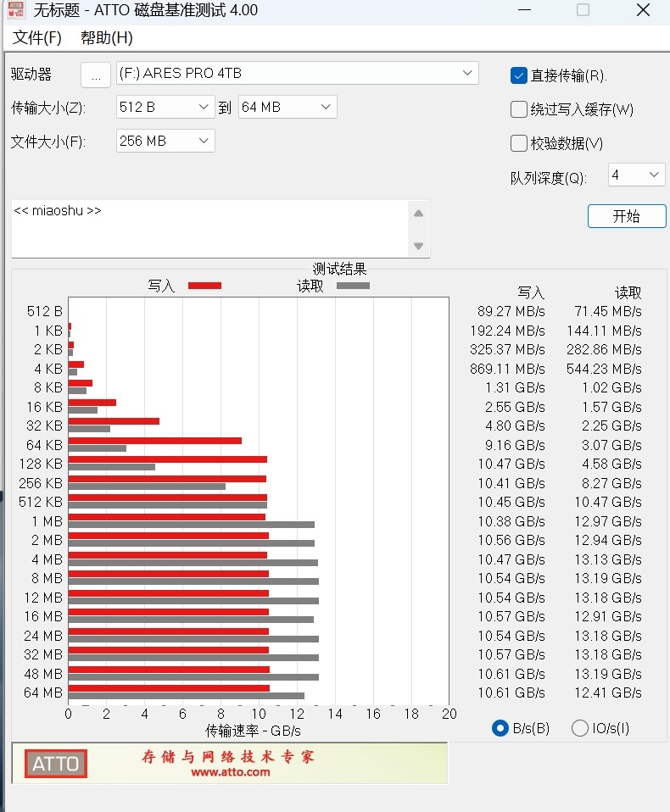The width and height of the screenshot is (670, 812).
Task: Close the ATTO window
Action: point(643,10)
